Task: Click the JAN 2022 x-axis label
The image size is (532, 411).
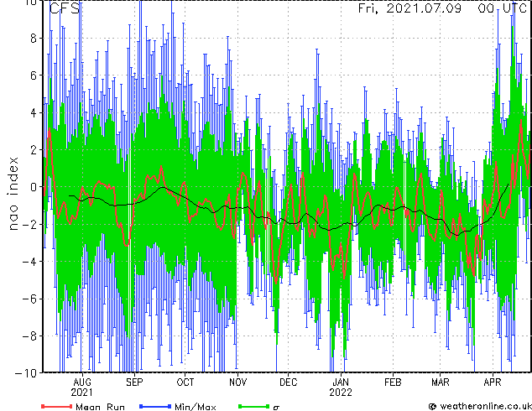Action: pyautogui.click(x=341, y=388)
